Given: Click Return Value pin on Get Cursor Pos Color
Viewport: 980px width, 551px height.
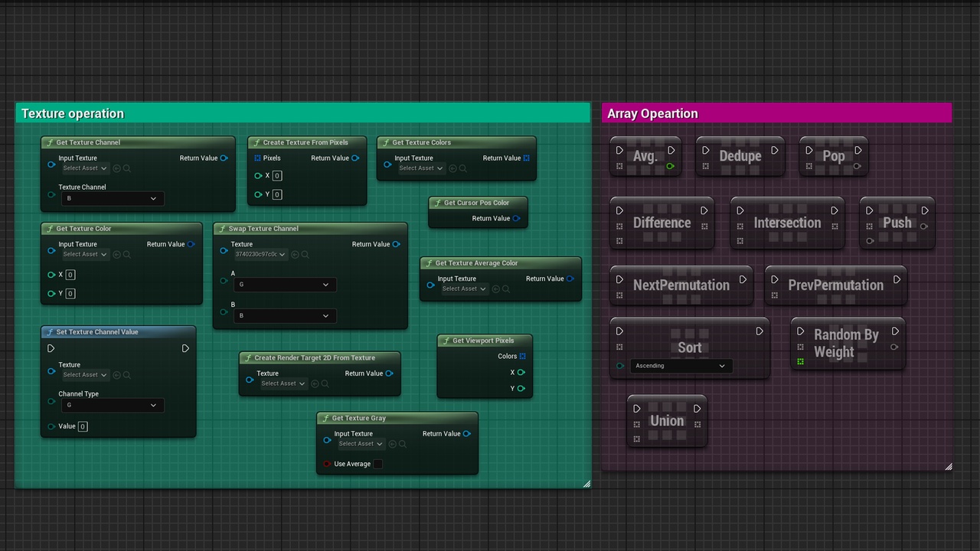Looking at the screenshot, I should 516,218.
